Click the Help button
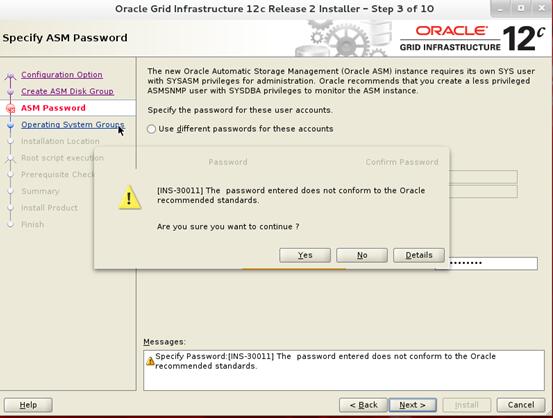Viewport: 553px width, 418px height. click(x=28, y=405)
